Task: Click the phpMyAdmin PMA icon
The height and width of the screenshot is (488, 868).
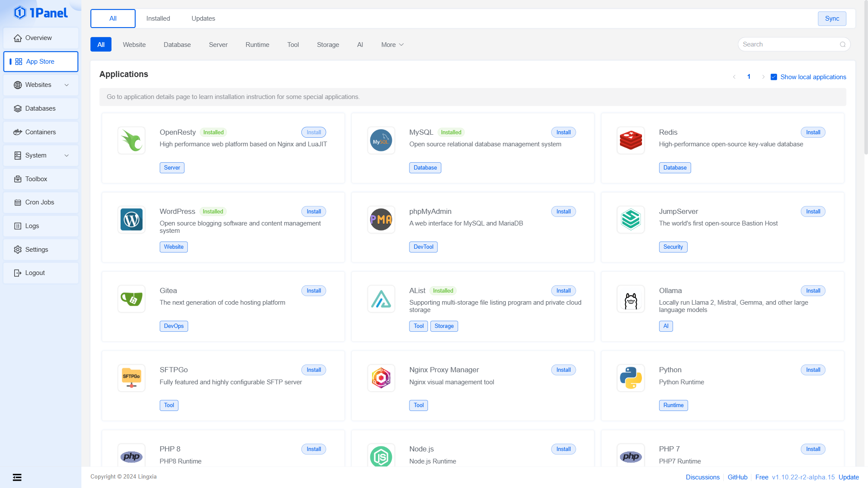Action: coord(381,219)
